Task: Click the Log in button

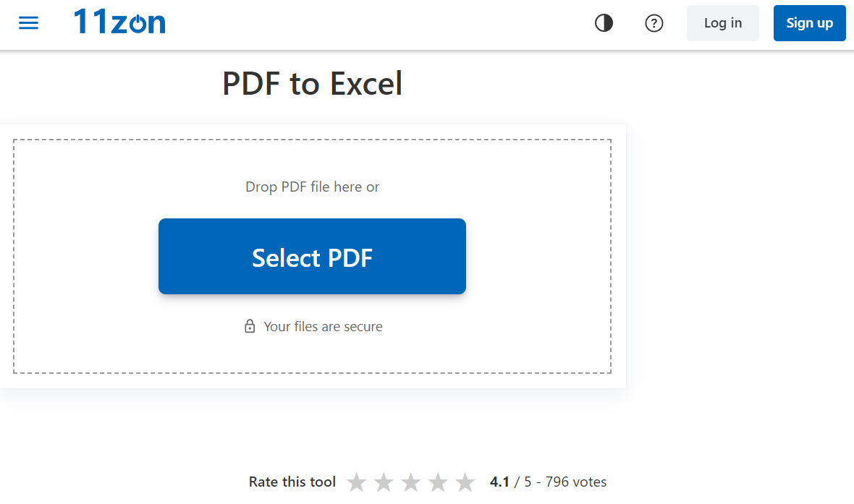Action: (722, 23)
